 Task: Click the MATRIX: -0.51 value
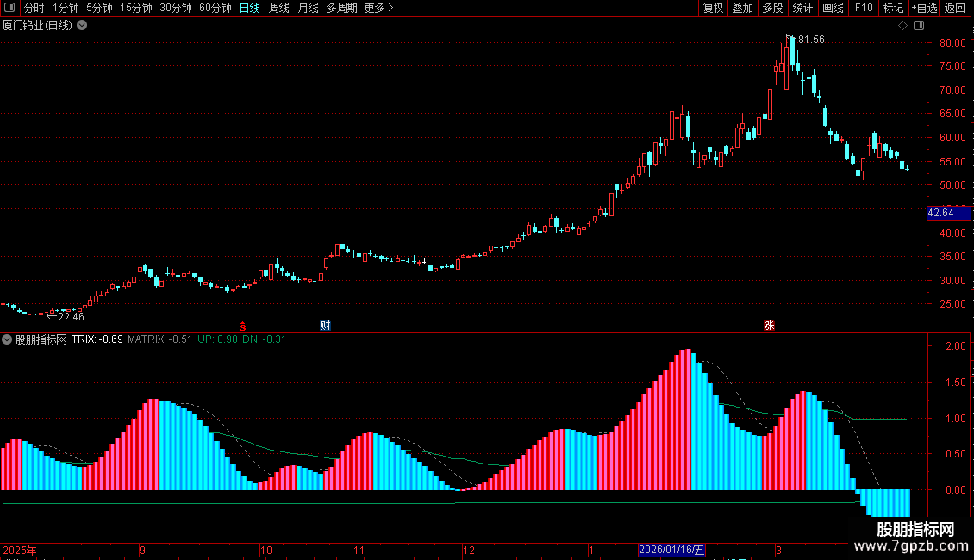pos(159,339)
